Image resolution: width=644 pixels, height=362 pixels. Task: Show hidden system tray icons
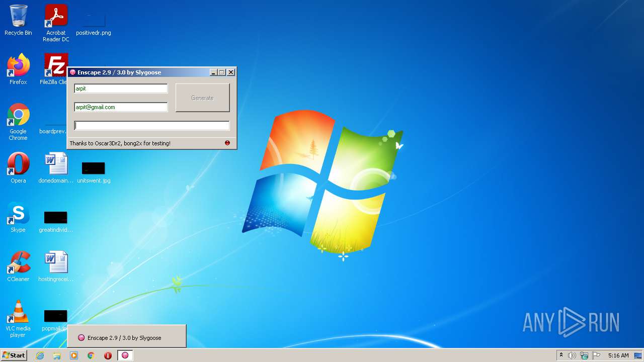[x=561, y=355]
